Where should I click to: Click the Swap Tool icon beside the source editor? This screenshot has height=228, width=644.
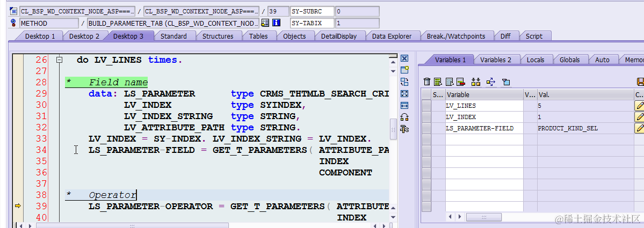click(404, 82)
